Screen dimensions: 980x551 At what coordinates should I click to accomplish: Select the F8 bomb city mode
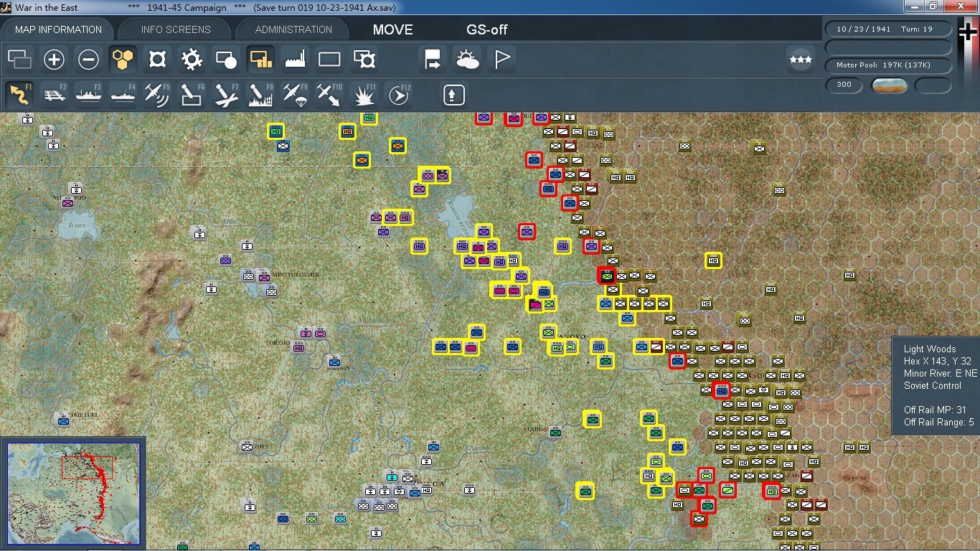pos(260,95)
